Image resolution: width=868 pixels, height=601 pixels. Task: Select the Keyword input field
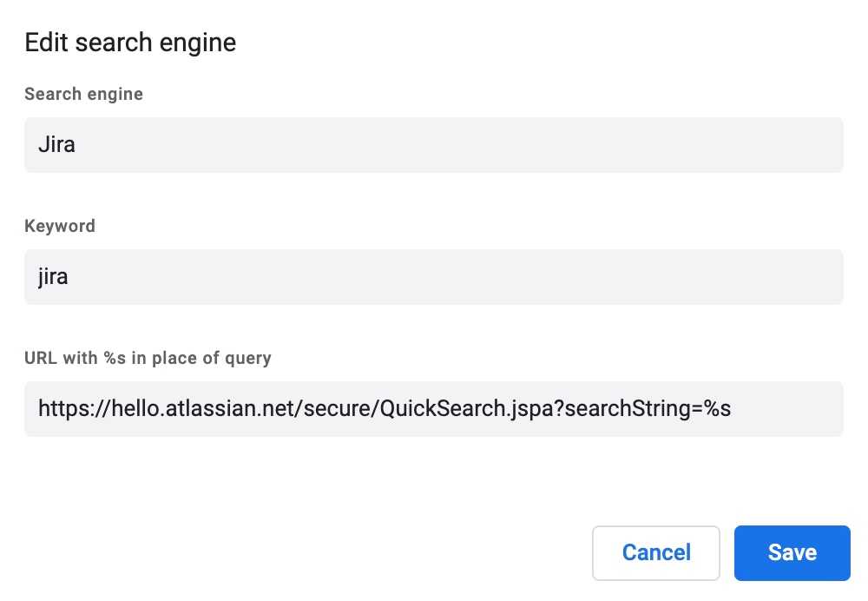pyautogui.click(x=433, y=277)
